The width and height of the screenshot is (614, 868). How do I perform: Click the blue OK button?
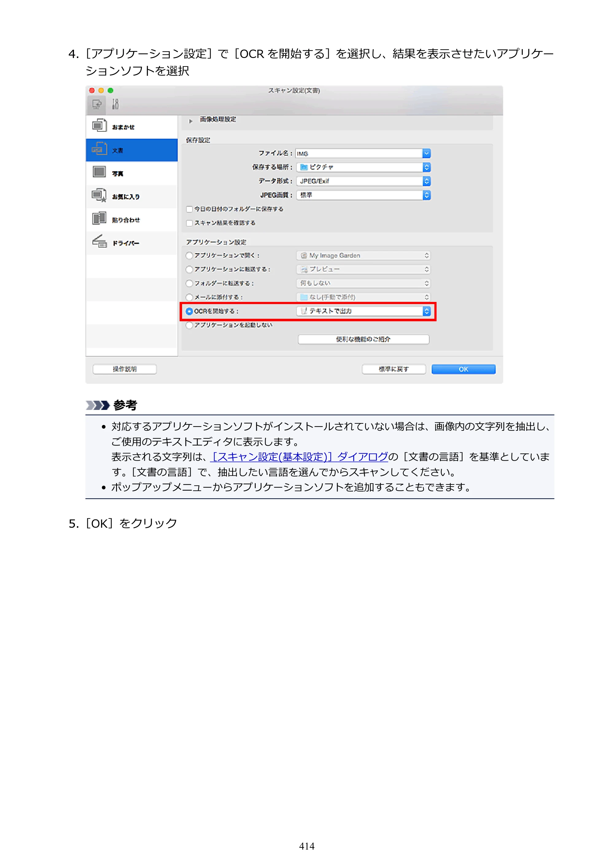464,369
